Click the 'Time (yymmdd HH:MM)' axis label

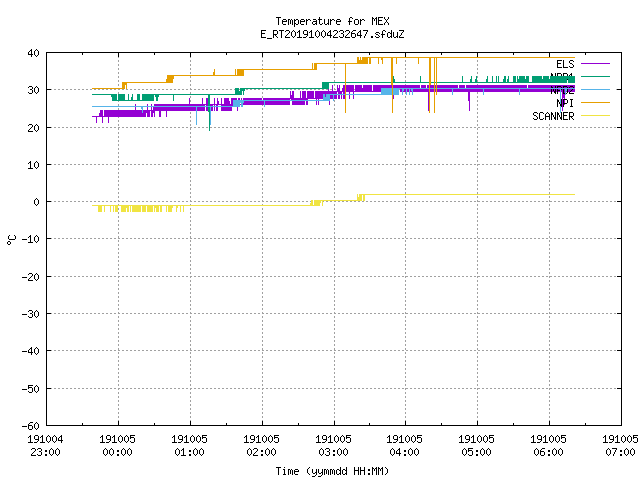click(x=332, y=471)
